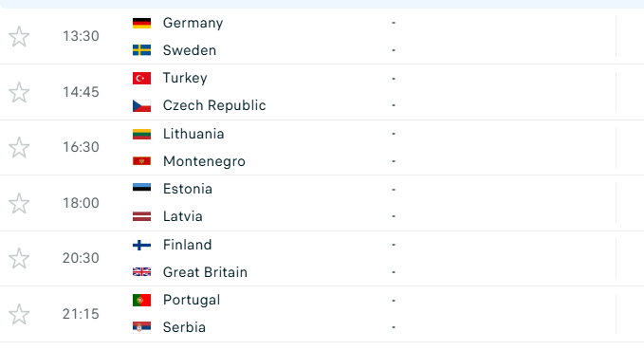Click the Sweden flag icon

tap(141, 50)
